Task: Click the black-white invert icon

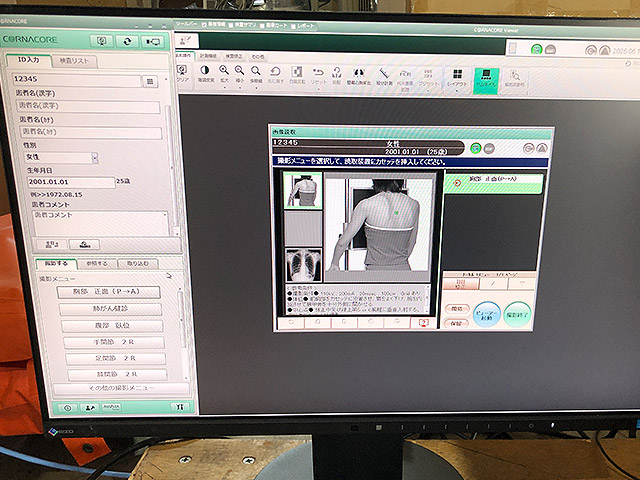Action: point(297,72)
